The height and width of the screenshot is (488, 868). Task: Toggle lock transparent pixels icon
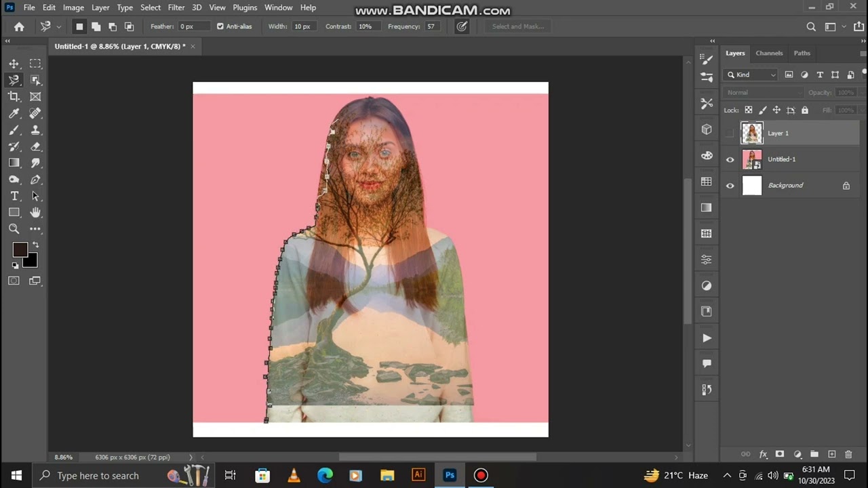click(x=749, y=110)
